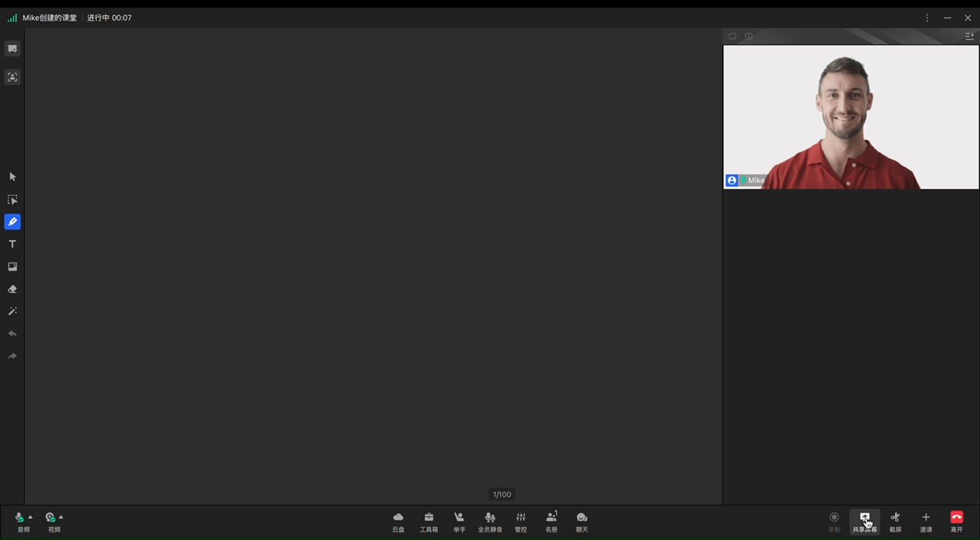Viewport: 980px width, 540px height.
Task: Click the focus frame icon in sidebar
Action: point(12,77)
